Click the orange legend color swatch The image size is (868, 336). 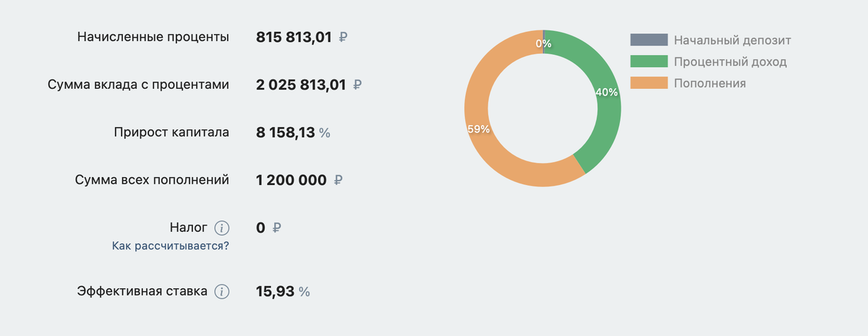[x=649, y=84]
